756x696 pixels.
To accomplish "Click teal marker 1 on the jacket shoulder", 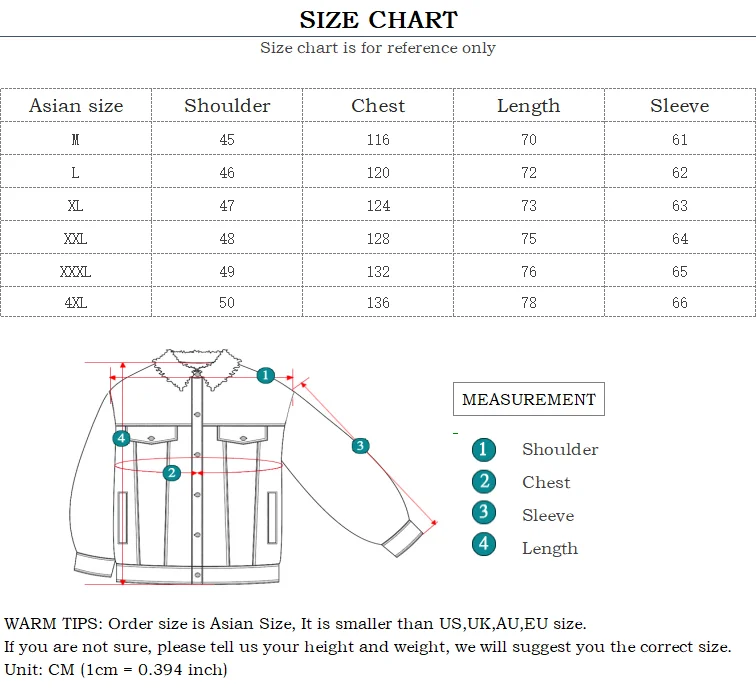I will point(266,375).
